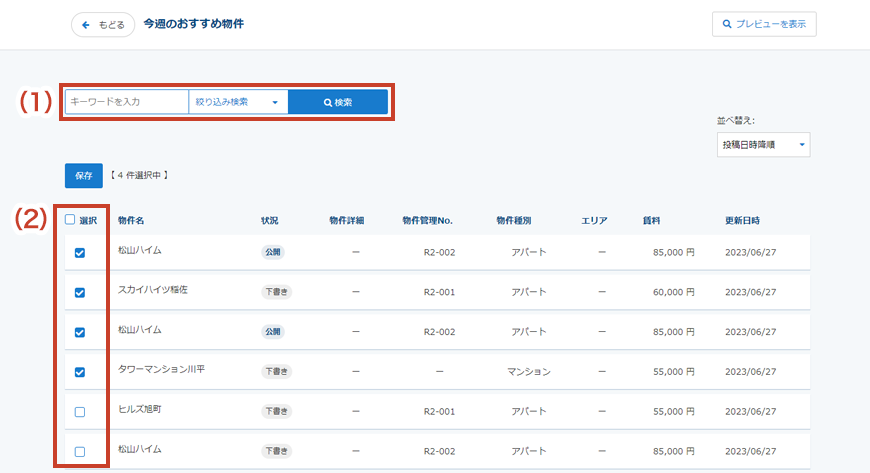
Task: Uncheck the スカイハイツ稲佐 row checkbox
Action: pyautogui.click(x=80, y=292)
